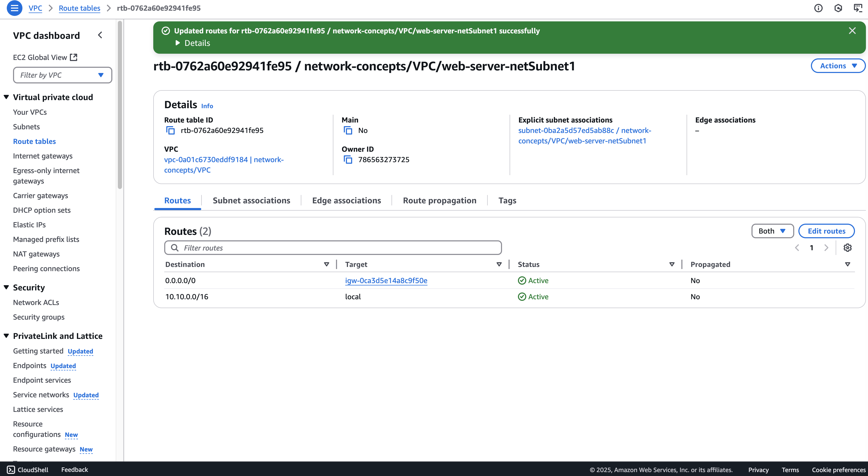Open Route tables breadcrumb link
Viewport: 868px width, 476px height.
point(80,8)
